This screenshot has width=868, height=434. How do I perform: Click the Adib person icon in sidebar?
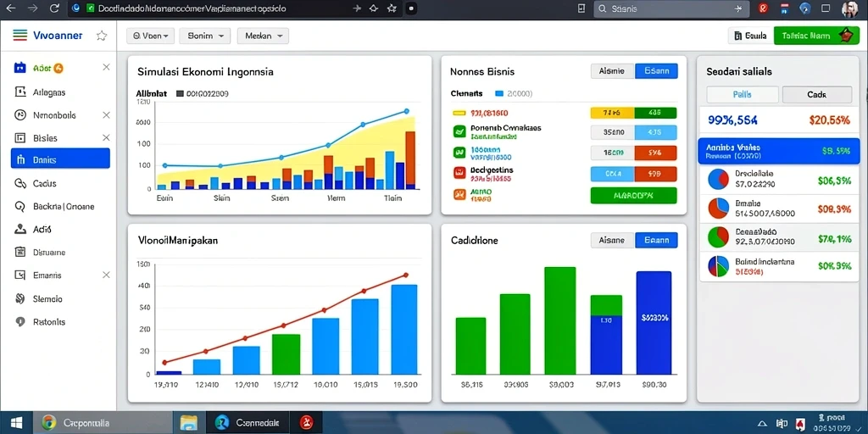(x=20, y=229)
